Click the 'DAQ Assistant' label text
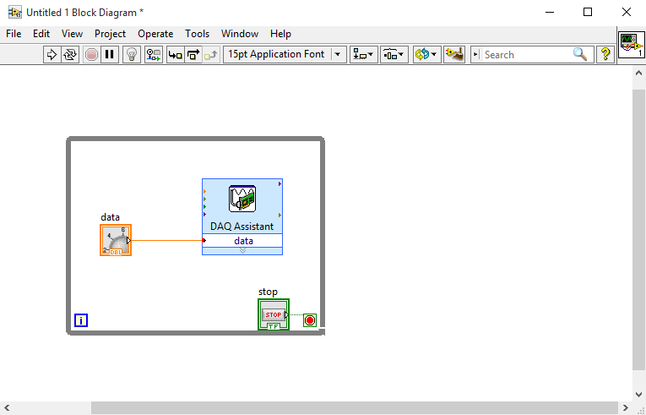This screenshot has width=646, height=415. (x=242, y=226)
